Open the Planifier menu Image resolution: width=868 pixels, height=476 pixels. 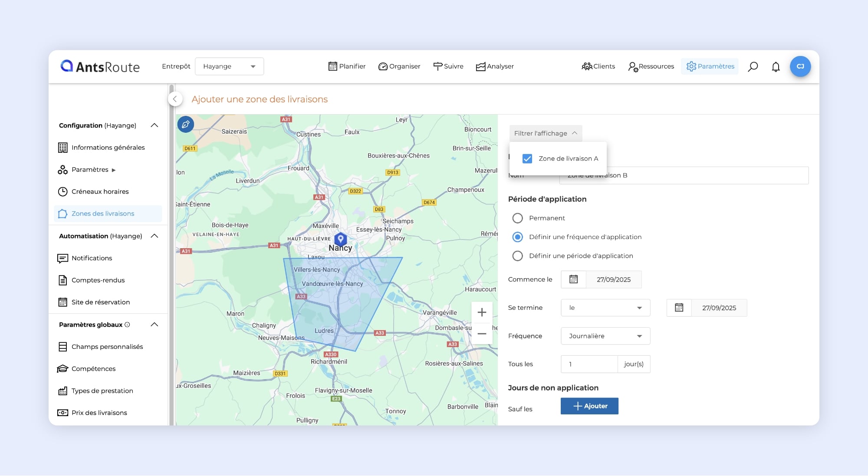click(347, 66)
